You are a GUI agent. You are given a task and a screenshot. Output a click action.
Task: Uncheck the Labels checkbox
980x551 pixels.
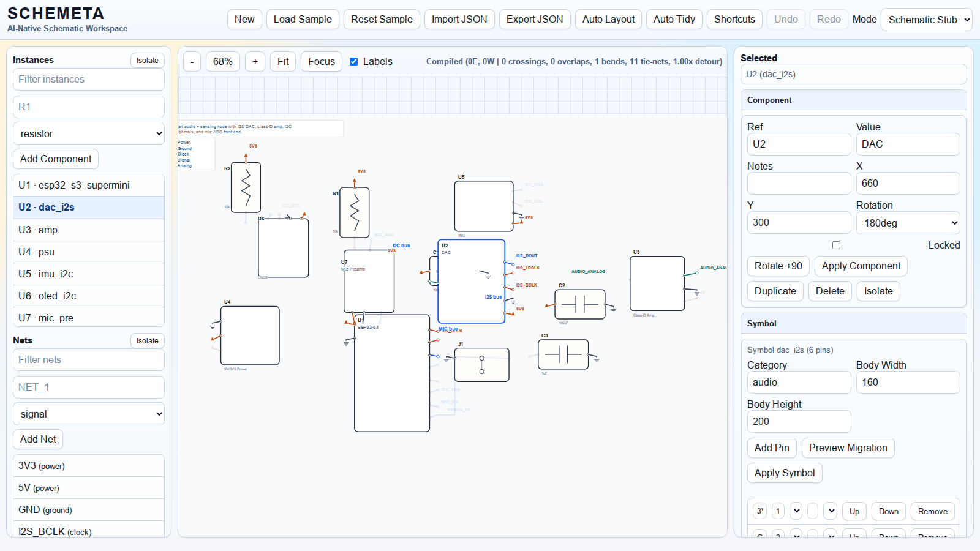354,62
